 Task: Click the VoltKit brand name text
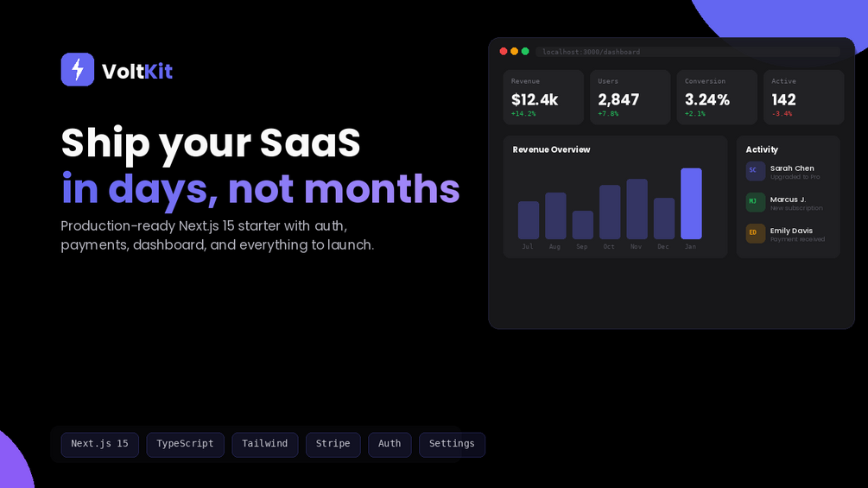[x=137, y=72]
